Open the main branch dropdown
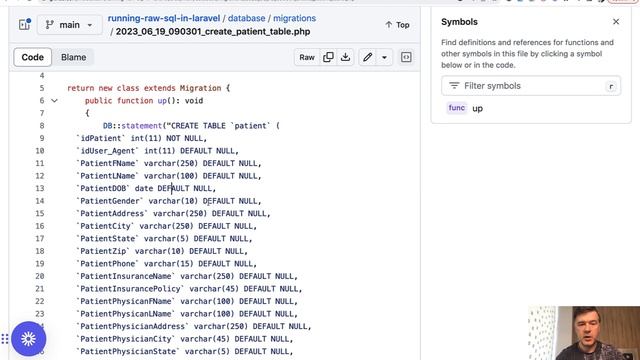Image resolution: width=640 pixels, height=360 pixels. [69, 25]
